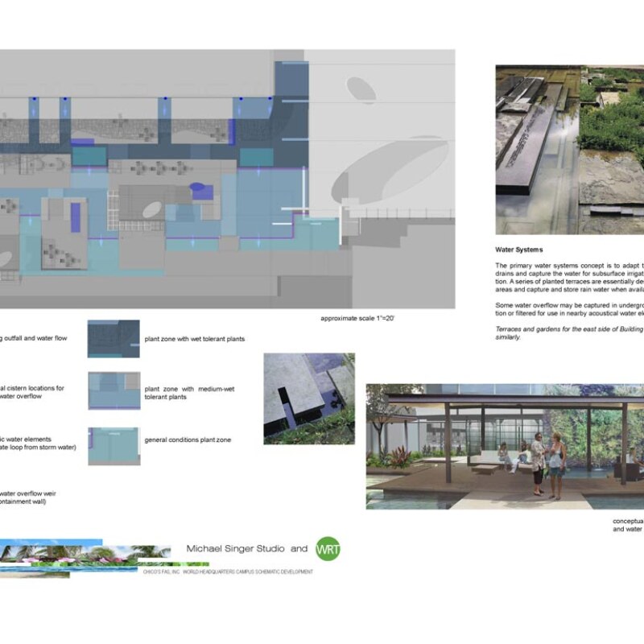Click 'outfall and water flow' legend text

pyautogui.click(x=33, y=338)
